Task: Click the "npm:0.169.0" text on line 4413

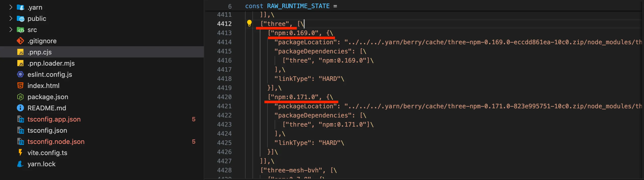Action: (x=297, y=33)
